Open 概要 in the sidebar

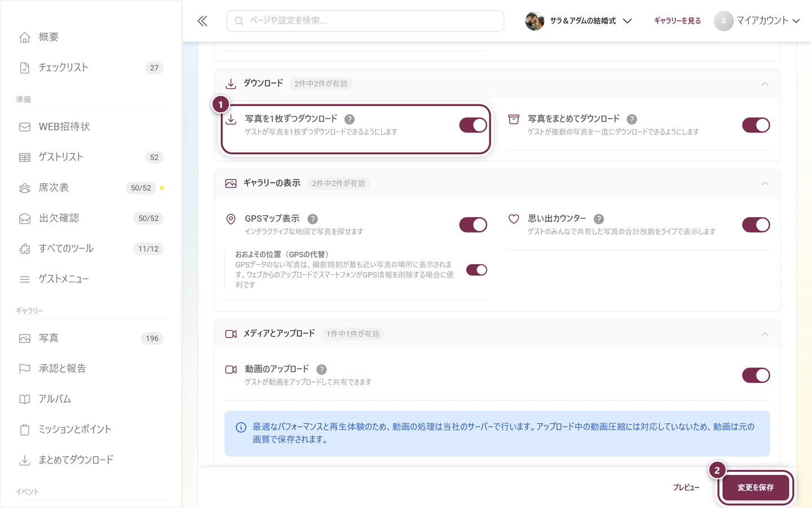point(91,37)
